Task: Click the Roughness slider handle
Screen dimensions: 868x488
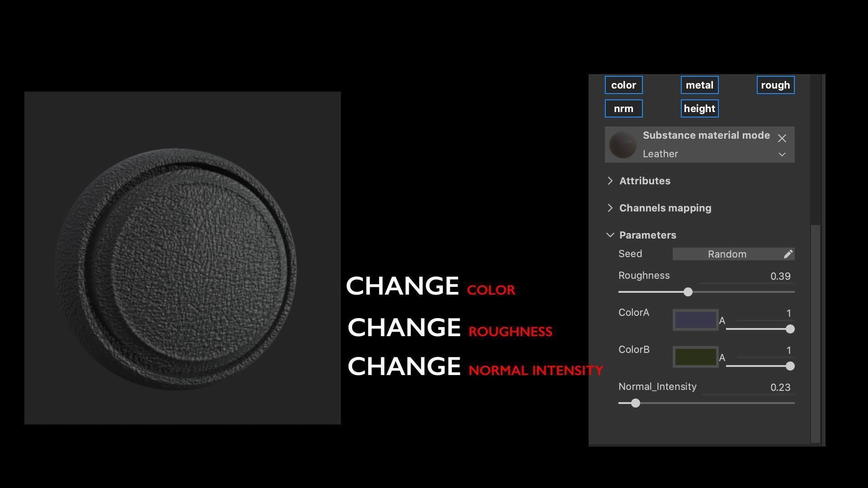Action: 688,292
